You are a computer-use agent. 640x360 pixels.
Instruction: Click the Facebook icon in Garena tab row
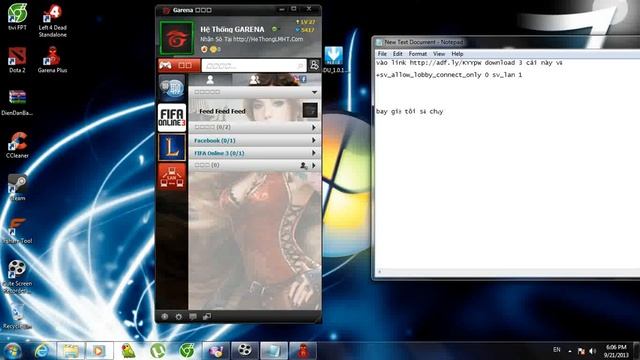pyautogui.click(x=303, y=79)
